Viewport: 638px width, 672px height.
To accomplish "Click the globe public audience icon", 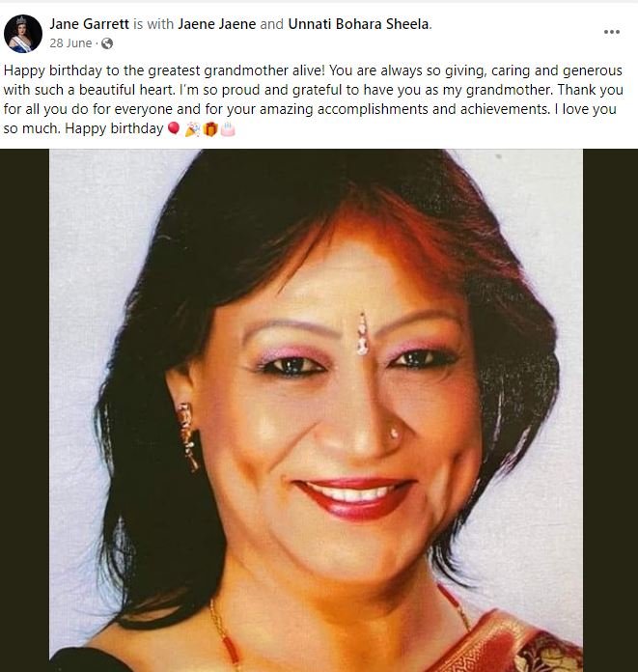I will point(107,43).
